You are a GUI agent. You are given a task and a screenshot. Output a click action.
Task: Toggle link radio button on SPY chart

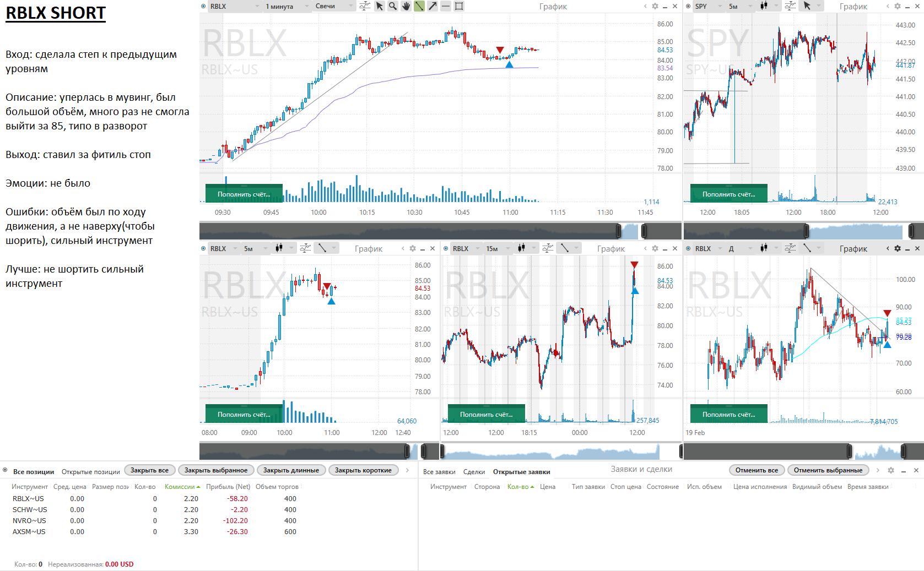688,6
